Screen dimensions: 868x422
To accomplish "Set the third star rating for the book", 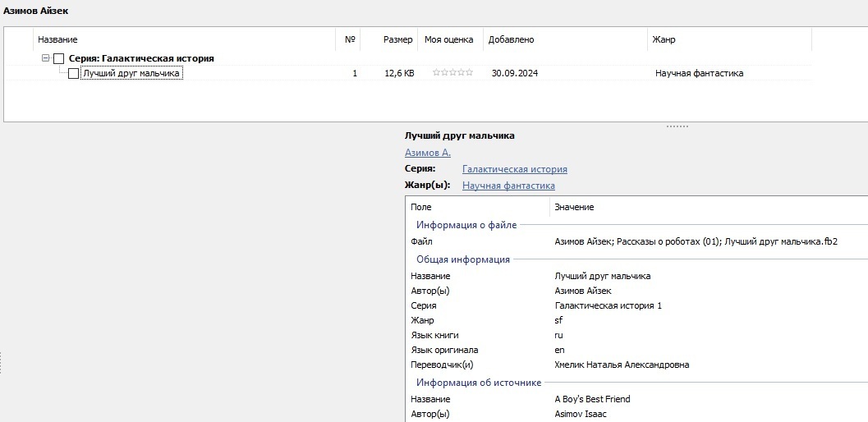I will point(452,73).
